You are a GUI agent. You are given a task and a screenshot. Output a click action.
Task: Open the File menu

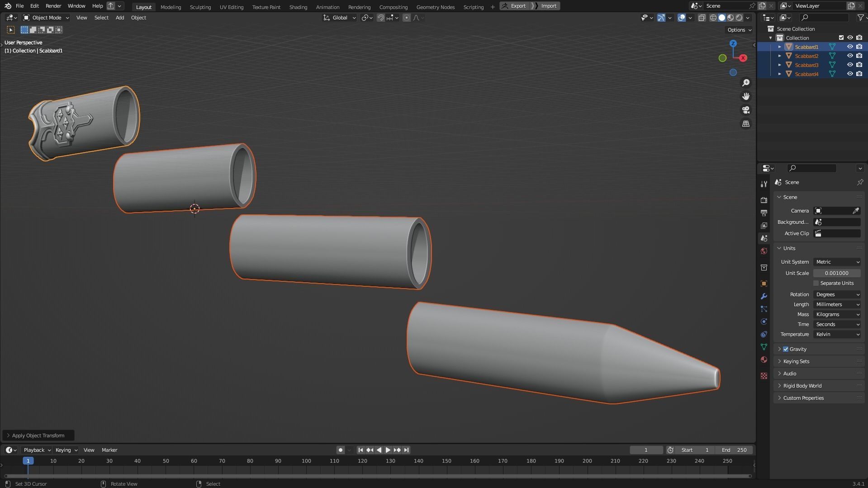pyautogui.click(x=19, y=6)
